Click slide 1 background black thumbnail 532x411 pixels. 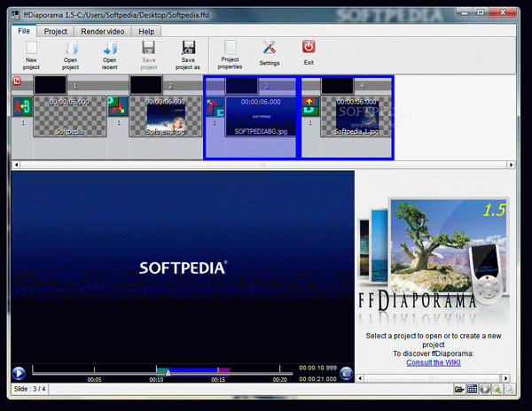pos(50,85)
